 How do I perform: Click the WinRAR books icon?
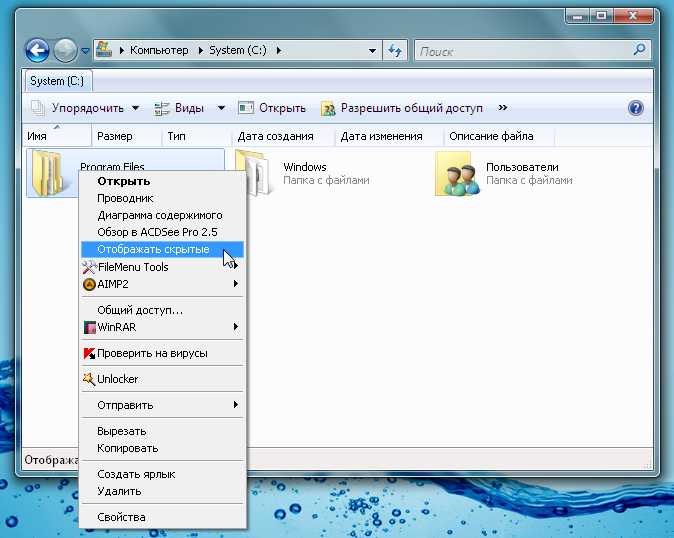(x=89, y=327)
